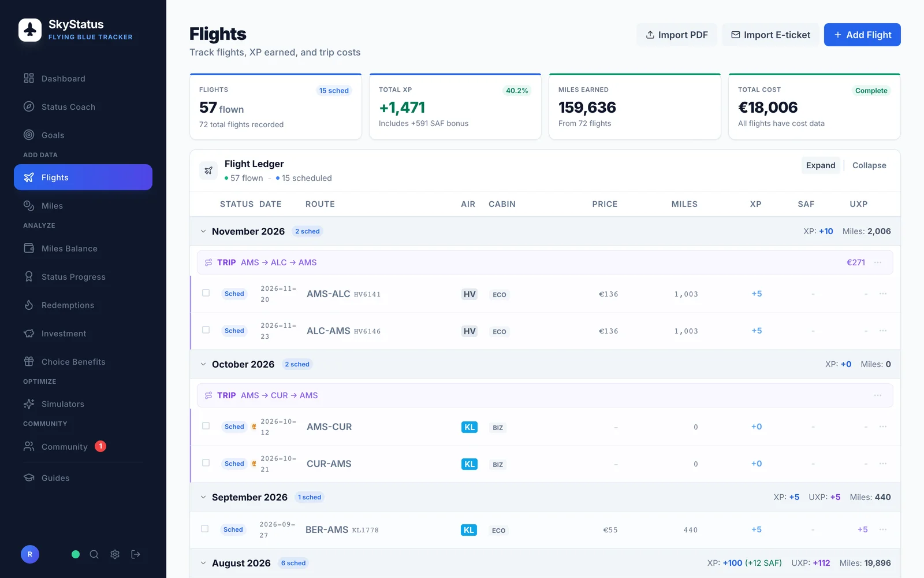Click Import E-ticket button
The image size is (924, 578).
click(x=770, y=35)
